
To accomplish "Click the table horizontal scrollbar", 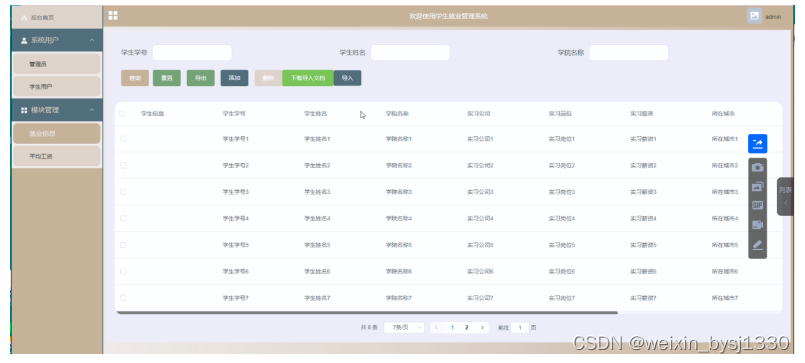I will pyautogui.click(x=367, y=312).
